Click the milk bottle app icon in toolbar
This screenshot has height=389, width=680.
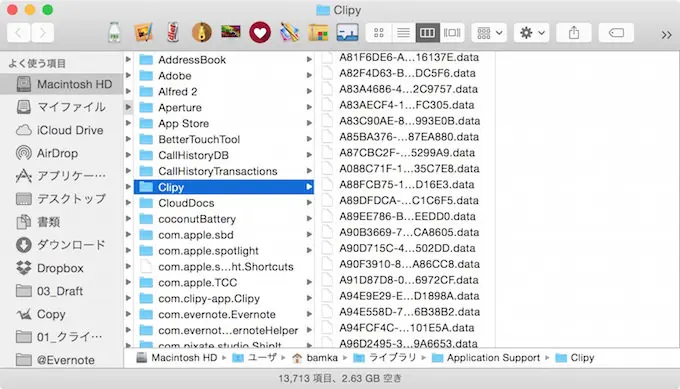(114, 33)
